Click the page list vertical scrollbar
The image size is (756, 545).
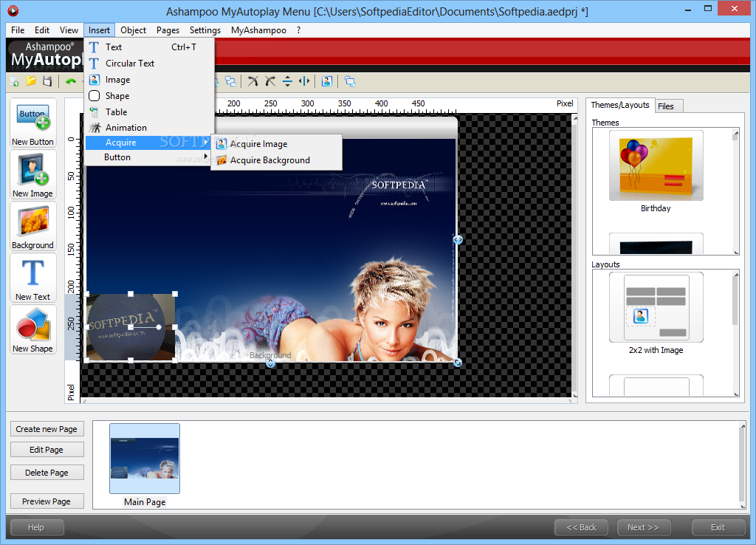742,465
